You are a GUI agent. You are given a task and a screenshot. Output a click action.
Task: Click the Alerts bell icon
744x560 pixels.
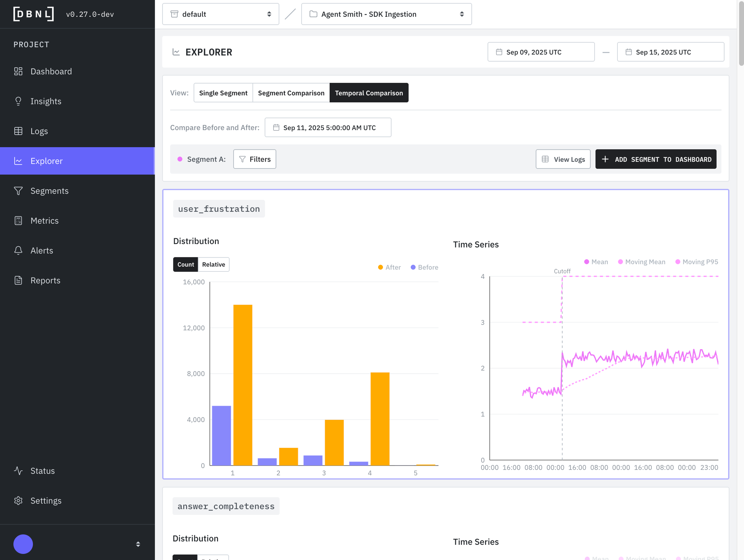click(18, 250)
